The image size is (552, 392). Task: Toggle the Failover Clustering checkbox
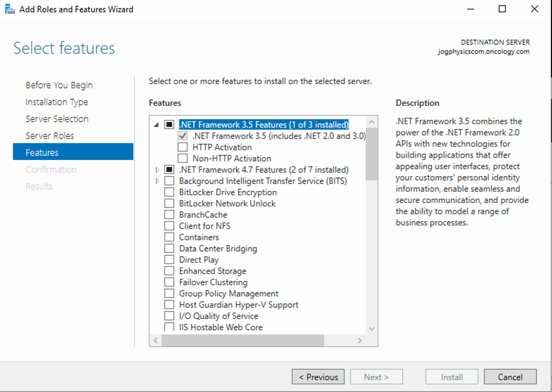169,282
